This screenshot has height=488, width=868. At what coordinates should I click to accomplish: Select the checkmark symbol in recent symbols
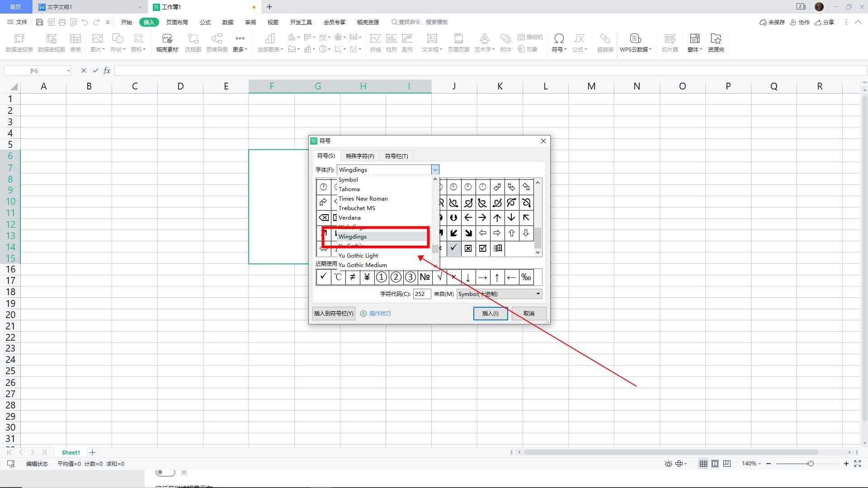click(323, 277)
